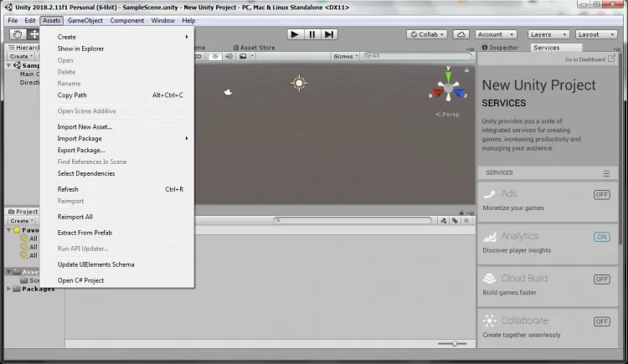Toggle Cloud Build OFF switch
Image resolution: width=628 pixels, height=364 pixels.
click(601, 279)
